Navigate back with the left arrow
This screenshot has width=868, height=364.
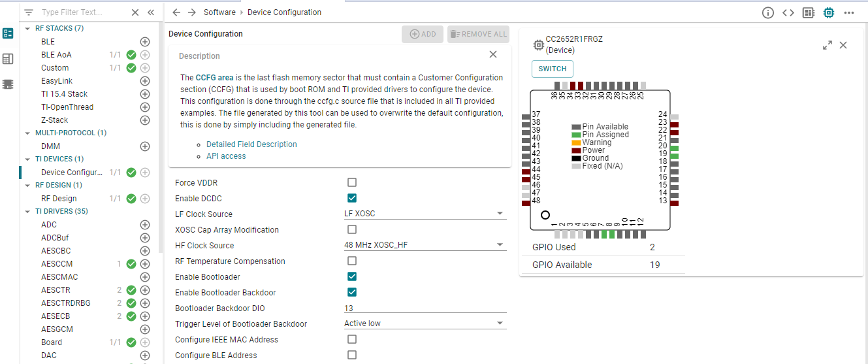(176, 12)
